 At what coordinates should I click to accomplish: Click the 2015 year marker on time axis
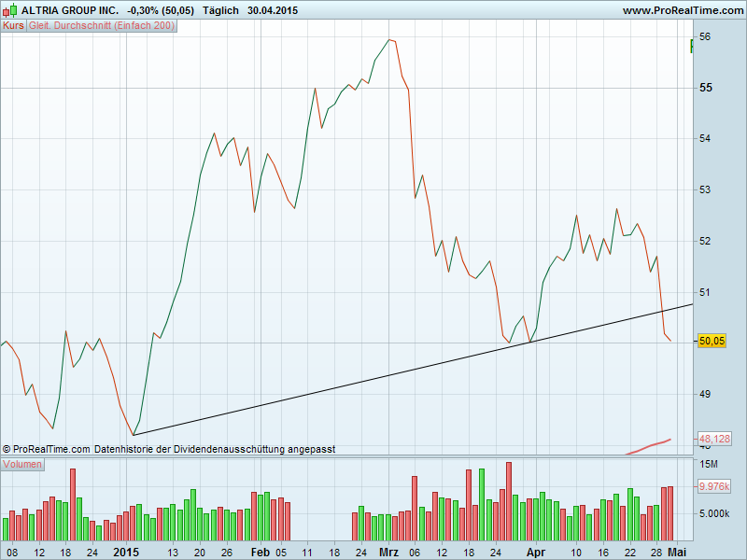pyautogui.click(x=125, y=553)
